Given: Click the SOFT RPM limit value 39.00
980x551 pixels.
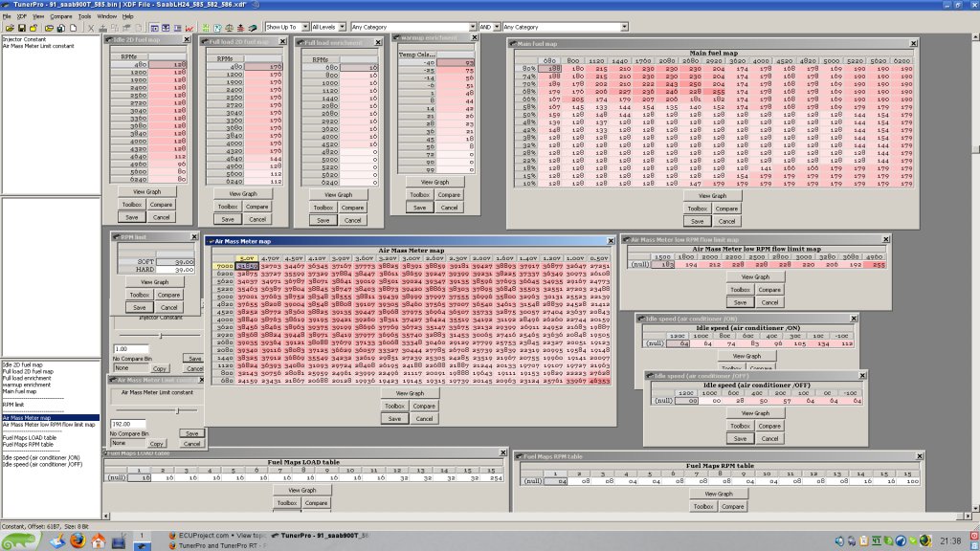Looking at the screenshot, I should coord(175,262).
